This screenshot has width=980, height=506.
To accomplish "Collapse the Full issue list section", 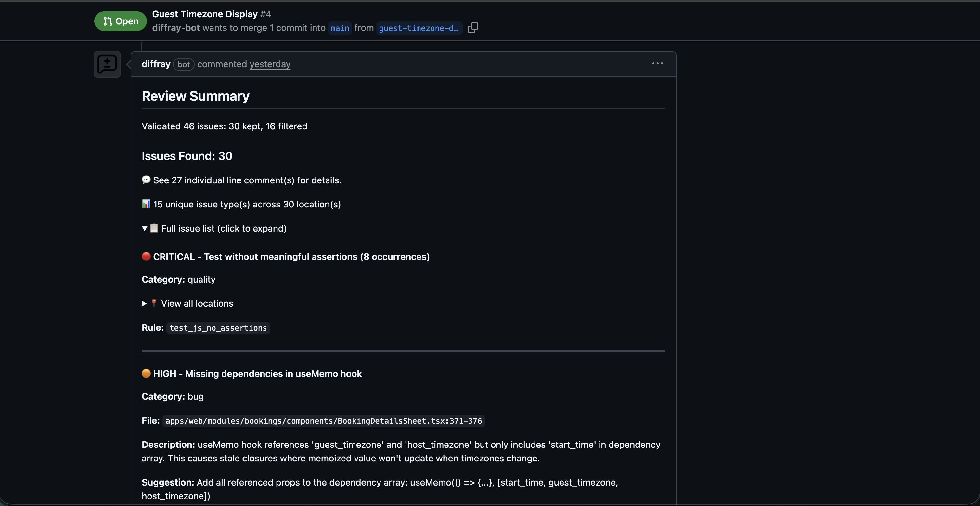I will [x=145, y=228].
